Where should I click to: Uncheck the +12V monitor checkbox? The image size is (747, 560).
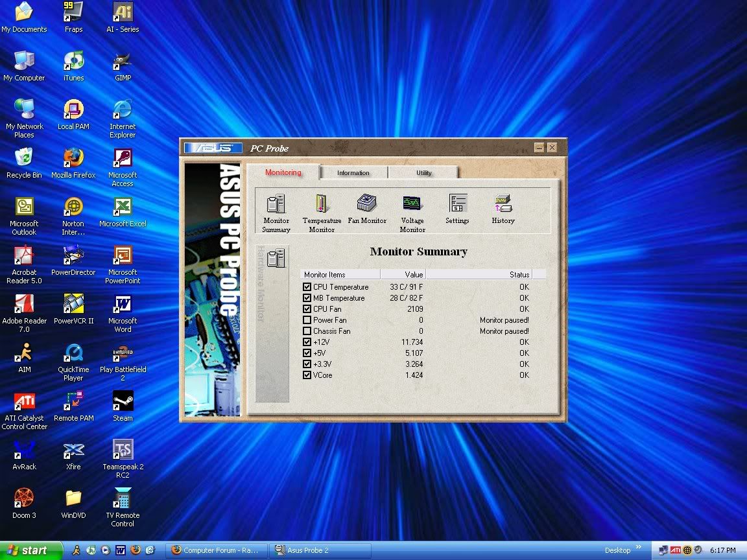(307, 342)
